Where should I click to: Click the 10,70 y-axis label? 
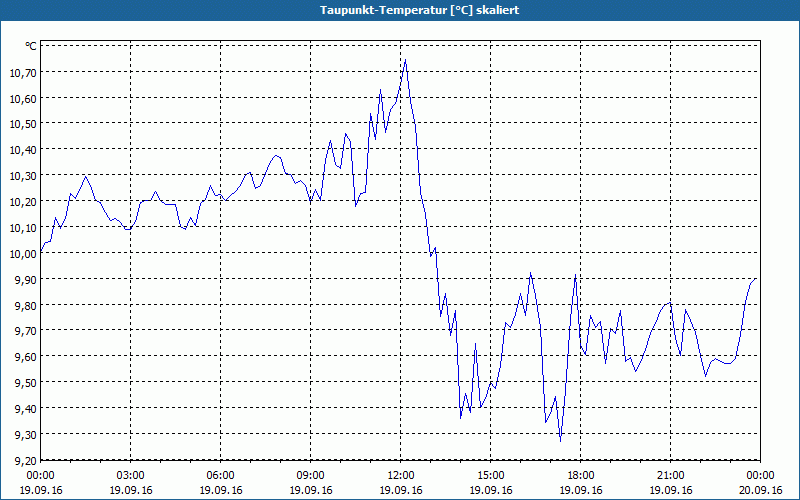[23, 72]
